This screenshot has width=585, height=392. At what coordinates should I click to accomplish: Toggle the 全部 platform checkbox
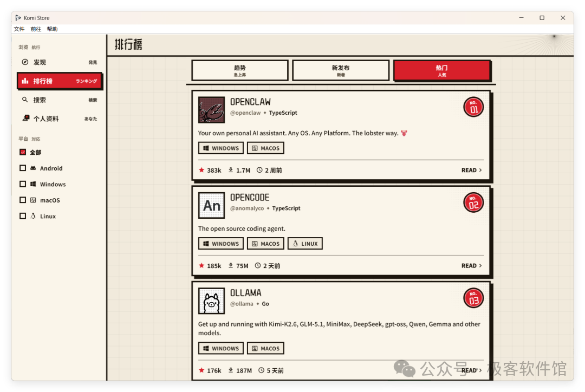[23, 152]
